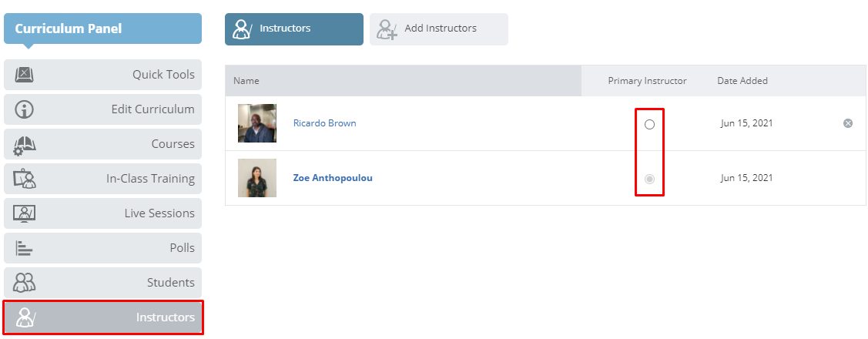868x339 pixels.
Task: Click the Date Added column header
Action: [x=742, y=81]
